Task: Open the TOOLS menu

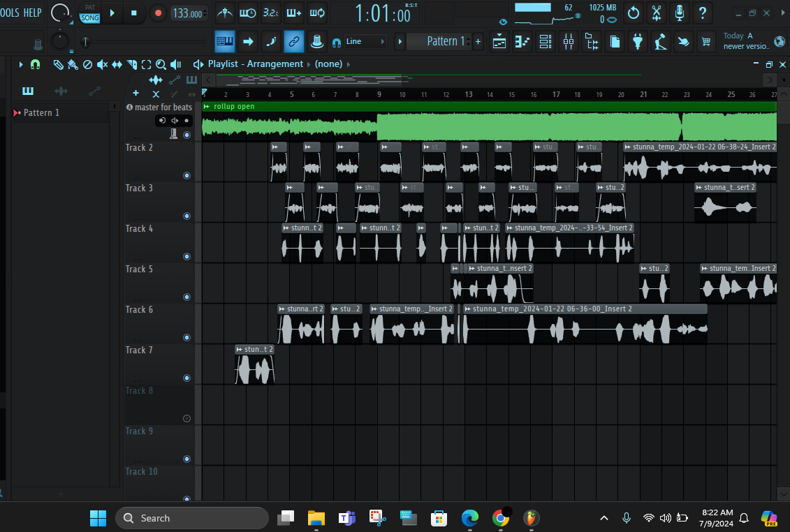Action: pyautogui.click(x=8, y=11)
